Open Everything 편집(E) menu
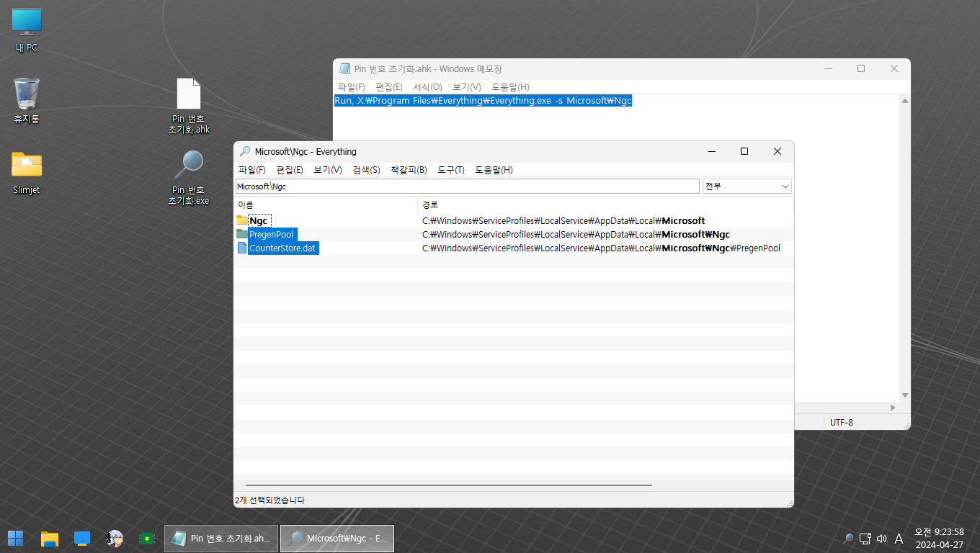 290,170
